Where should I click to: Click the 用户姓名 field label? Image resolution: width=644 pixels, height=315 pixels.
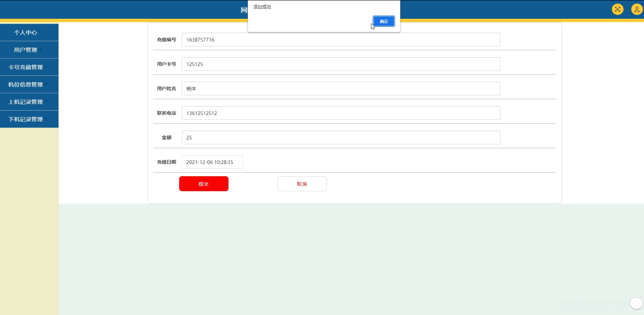click(x=167, y=89)
